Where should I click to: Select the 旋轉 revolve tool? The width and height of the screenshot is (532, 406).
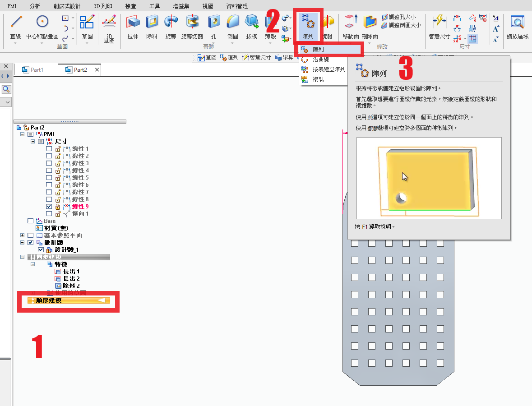171,27
